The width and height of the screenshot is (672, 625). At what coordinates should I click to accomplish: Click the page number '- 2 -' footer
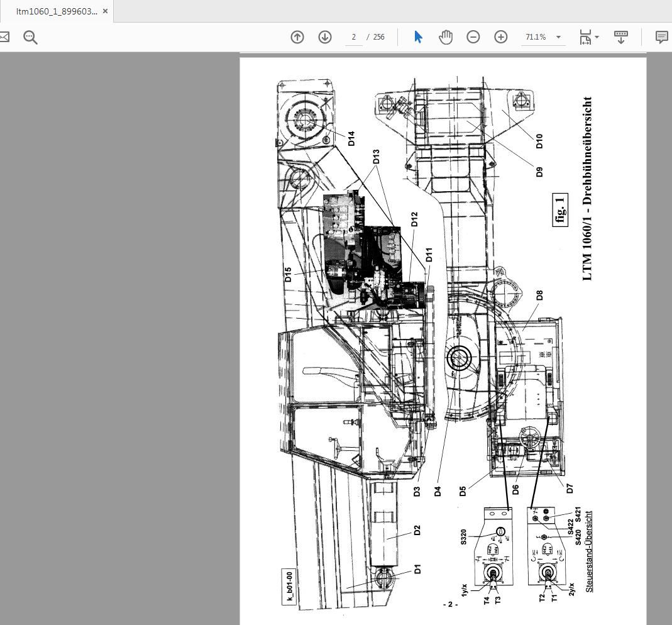coord(450,604)
